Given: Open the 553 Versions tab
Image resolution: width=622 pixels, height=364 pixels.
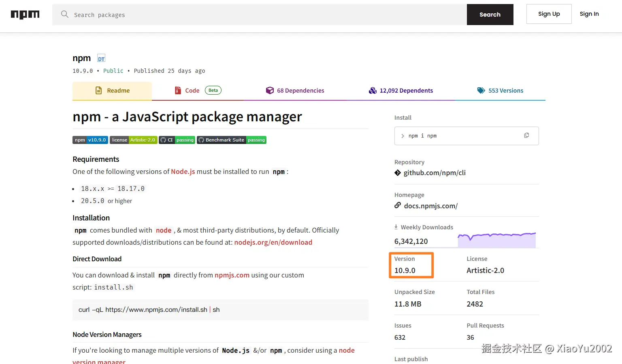Looking at the screenshot, I should pos(500,91).
